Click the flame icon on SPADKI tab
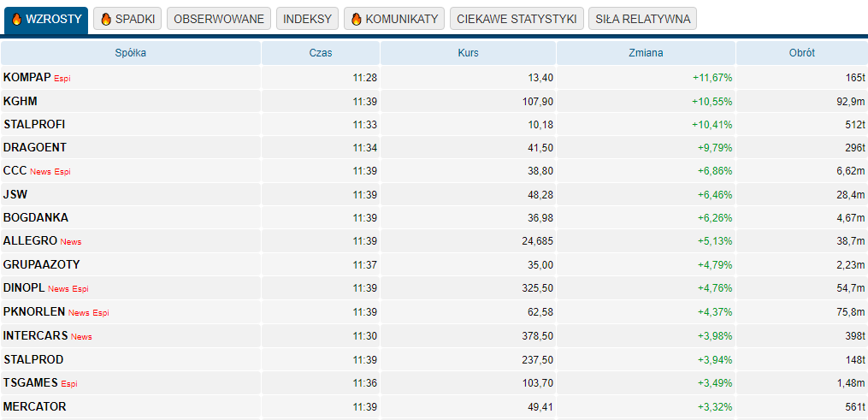Screen dimensions: 868x420 coord(106,20)
